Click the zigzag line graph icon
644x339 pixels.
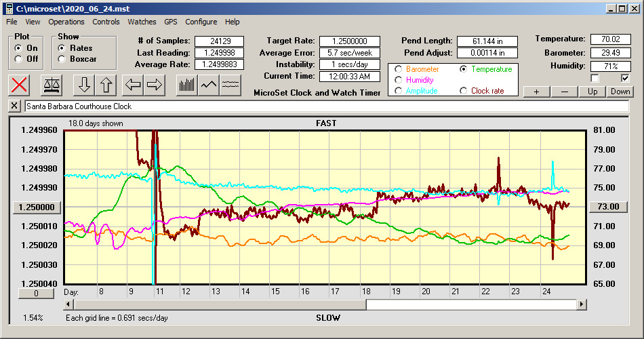[x=209, y=85]
